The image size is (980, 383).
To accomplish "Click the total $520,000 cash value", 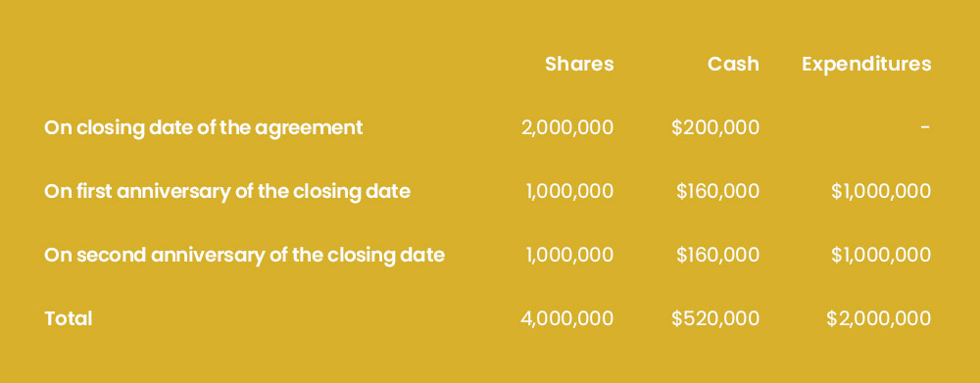I will (x=715, y=319).
